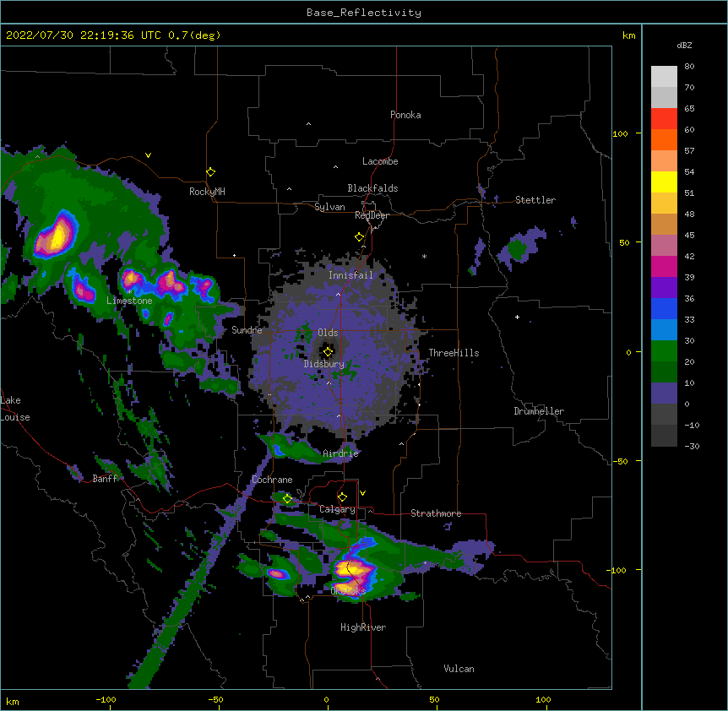Click the Calgary city label

pos(337,509)
